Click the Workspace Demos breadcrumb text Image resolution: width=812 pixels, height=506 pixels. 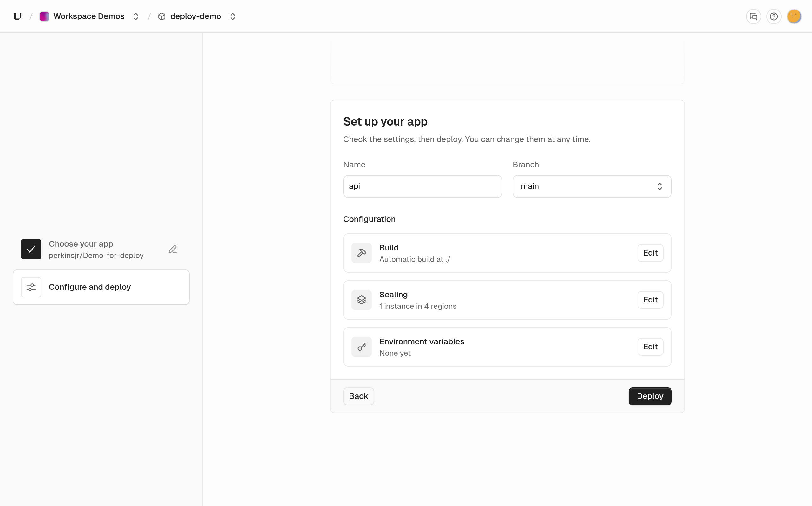89,16
